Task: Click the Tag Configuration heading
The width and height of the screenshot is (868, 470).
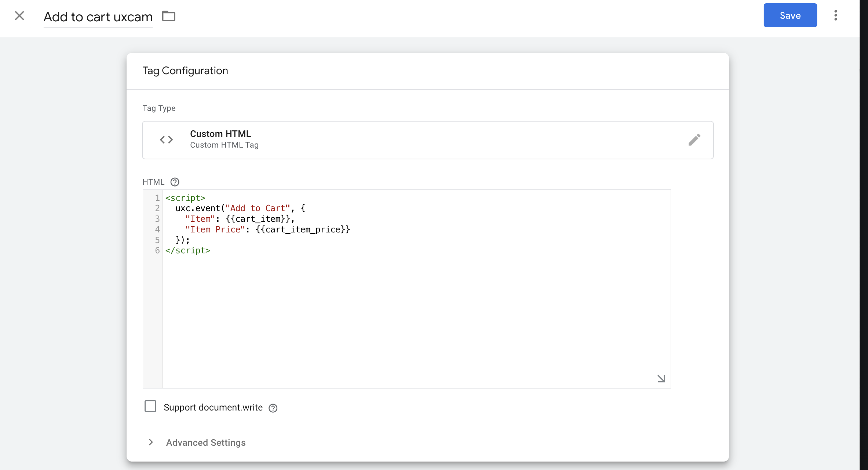Action: tap(185, 70)
